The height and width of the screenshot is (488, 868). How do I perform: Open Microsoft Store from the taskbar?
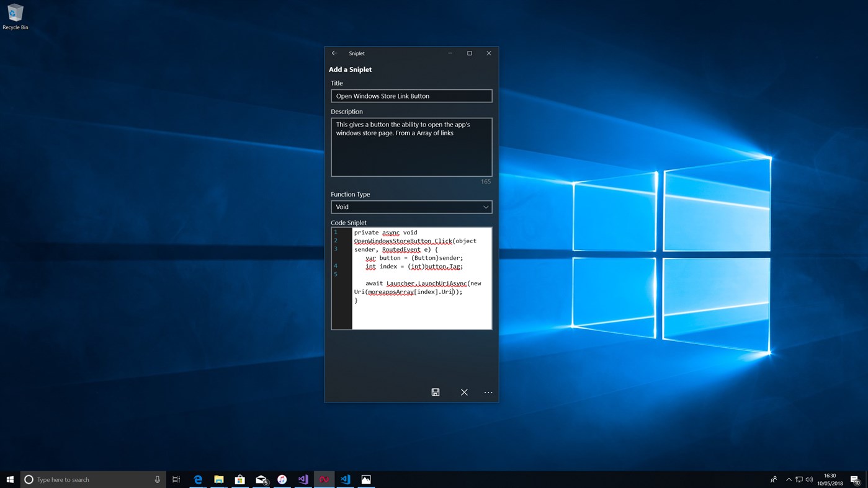pyautogui.click(x=240, y=479)
